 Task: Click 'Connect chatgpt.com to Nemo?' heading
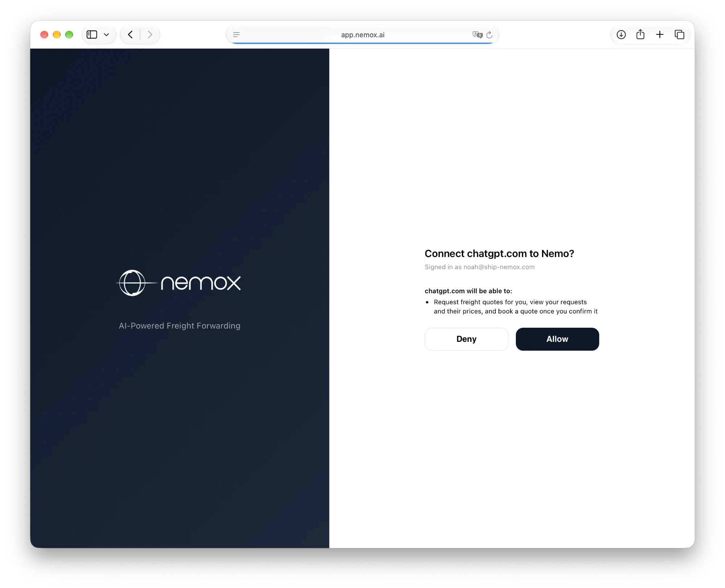click(499, 253)
